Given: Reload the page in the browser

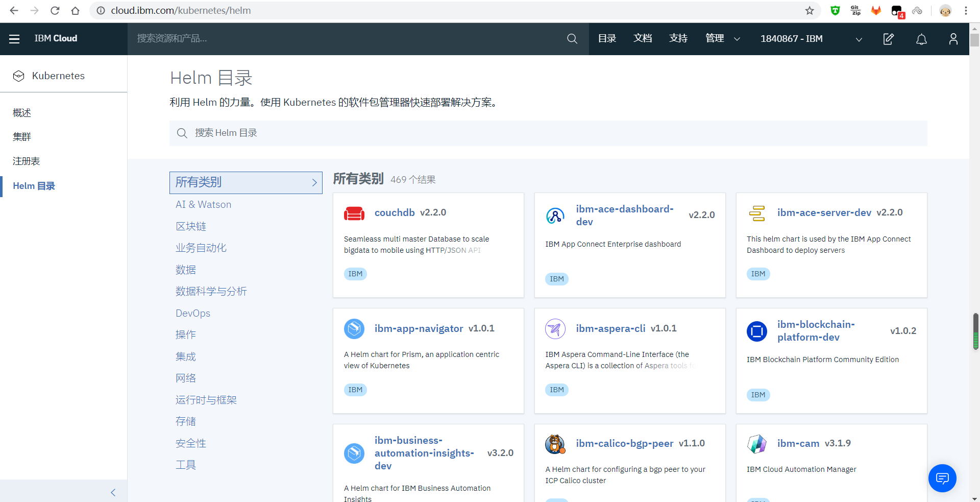Looking at the screenshot, I should pos(55,11).
